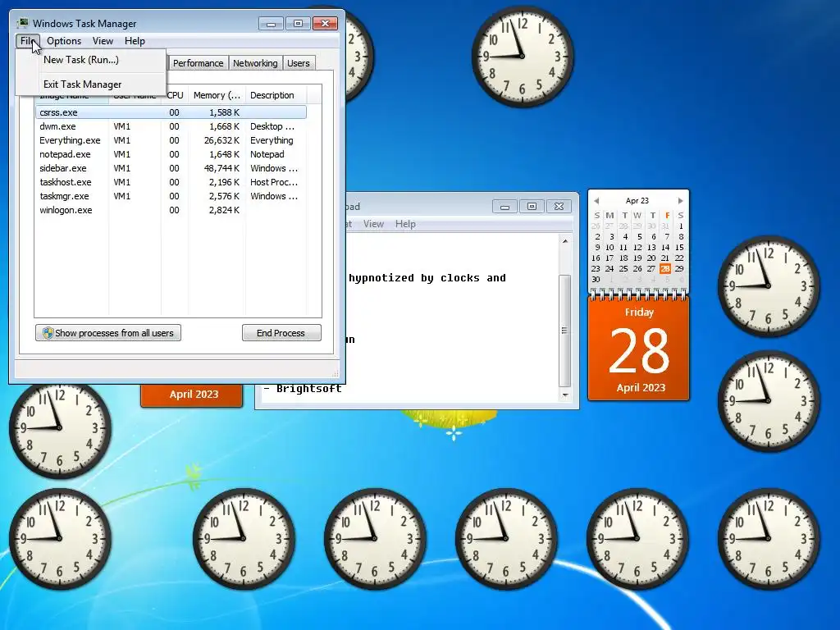Click the Notepad vertical scrollbar thumb

click(x=564, y=331)
